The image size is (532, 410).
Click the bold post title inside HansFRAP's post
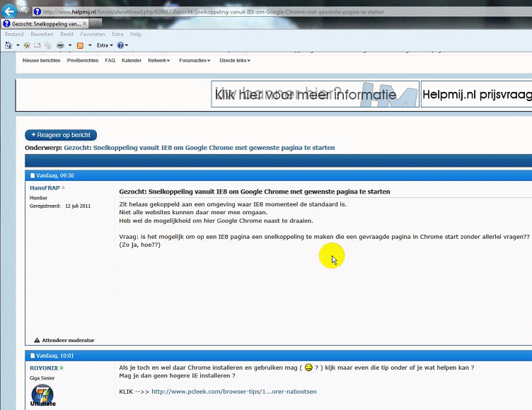(x=255, y=192)
